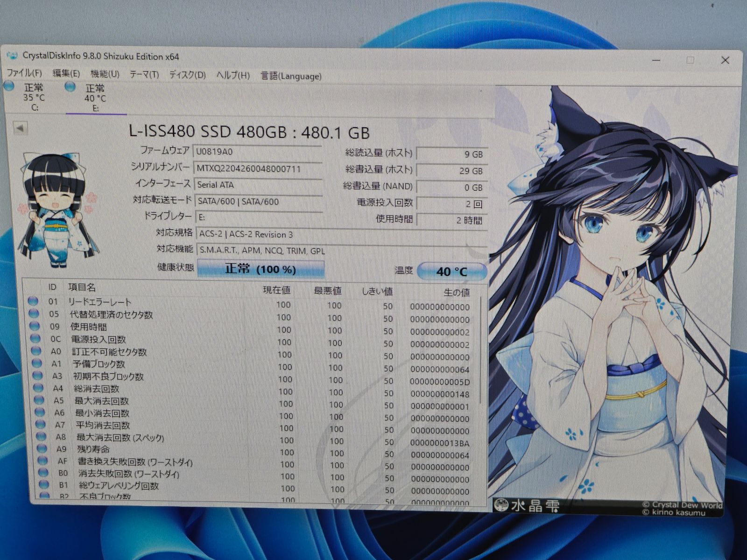Click status orb of row B0 消去失敗回数

[43, 473]
